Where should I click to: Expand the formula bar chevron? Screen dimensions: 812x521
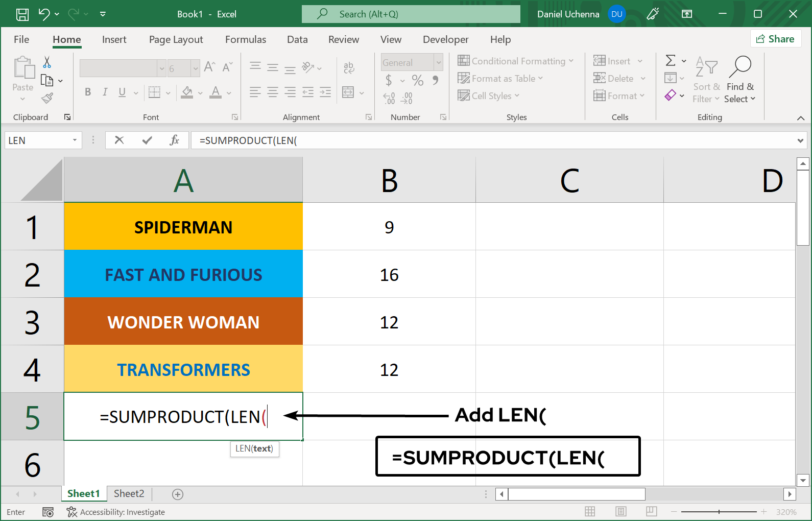point(800,140)
